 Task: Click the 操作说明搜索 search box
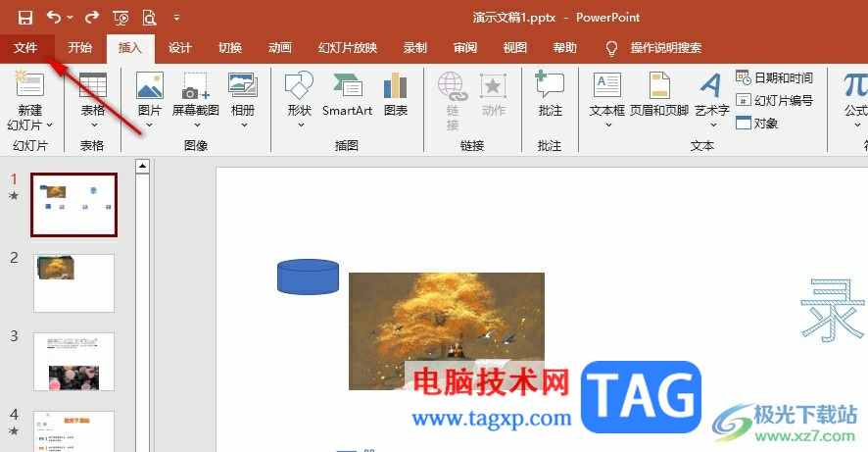tap(666, 48)
